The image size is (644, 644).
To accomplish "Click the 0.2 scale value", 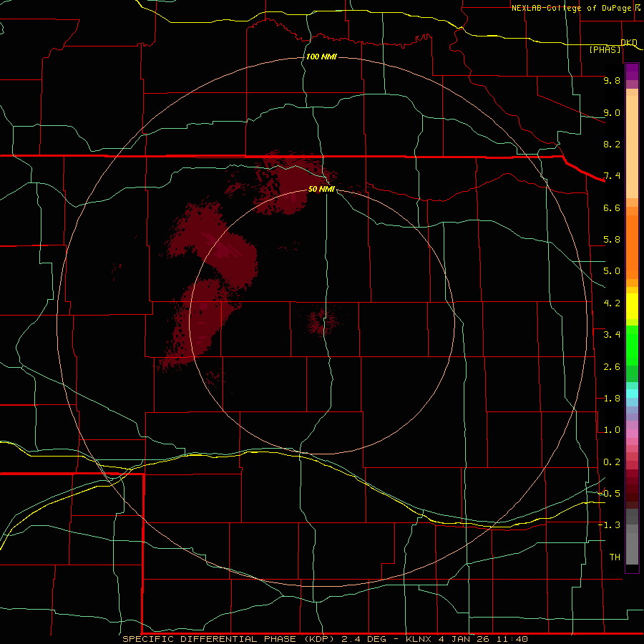I will click(612, 462).
